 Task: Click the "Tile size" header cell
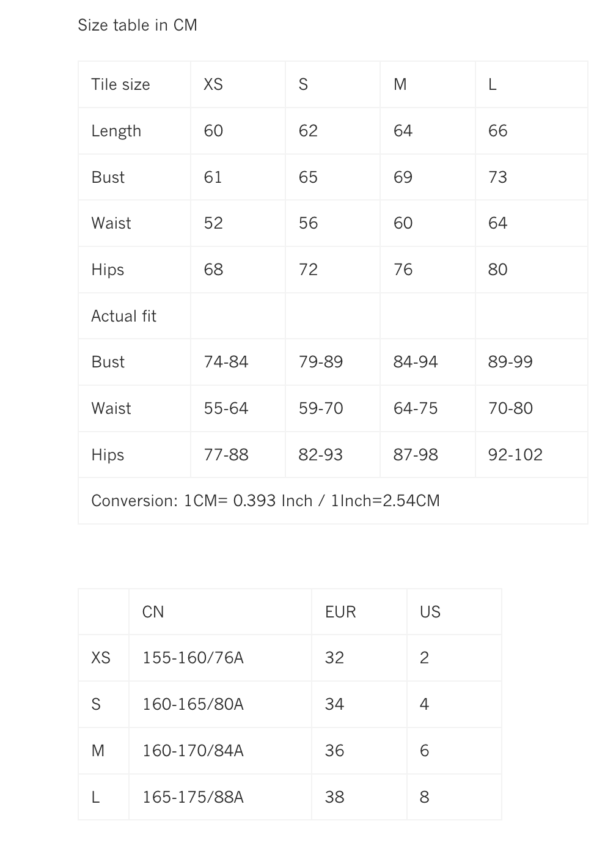(x=120, y=84)
